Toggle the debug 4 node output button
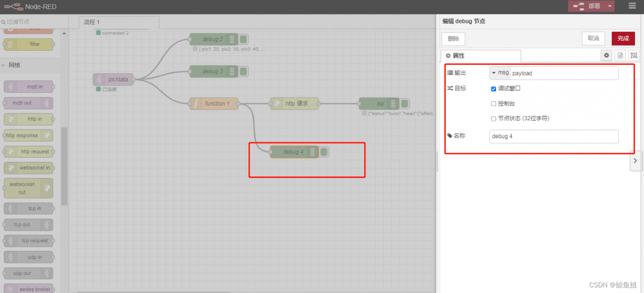644x293 pixels. click(325, 152)
